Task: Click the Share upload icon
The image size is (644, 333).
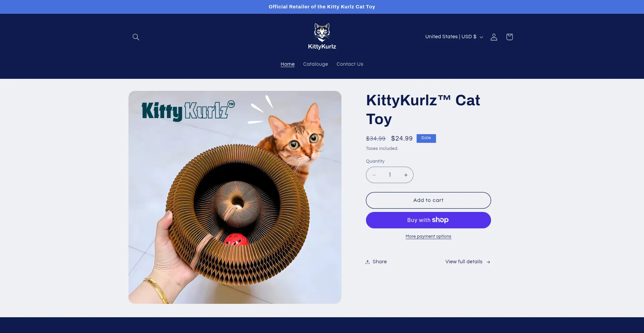Action: 368,262
